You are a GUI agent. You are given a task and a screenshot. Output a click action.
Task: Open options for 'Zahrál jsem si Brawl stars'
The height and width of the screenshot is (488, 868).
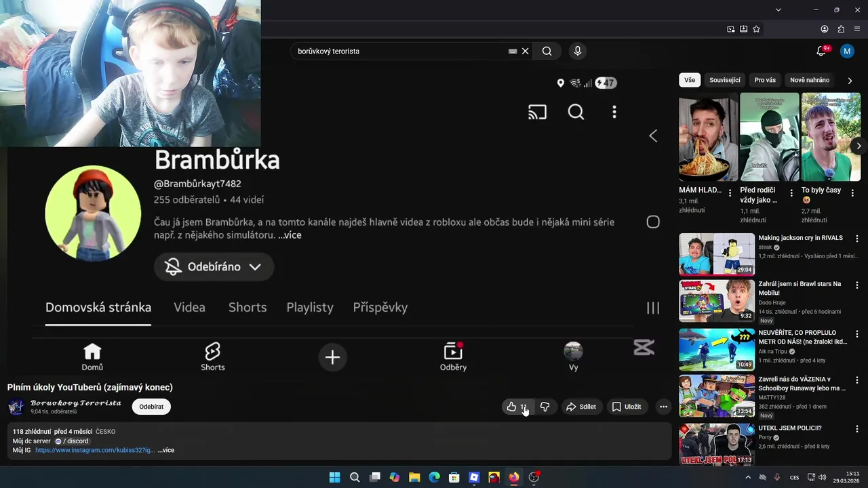(857, 285)
